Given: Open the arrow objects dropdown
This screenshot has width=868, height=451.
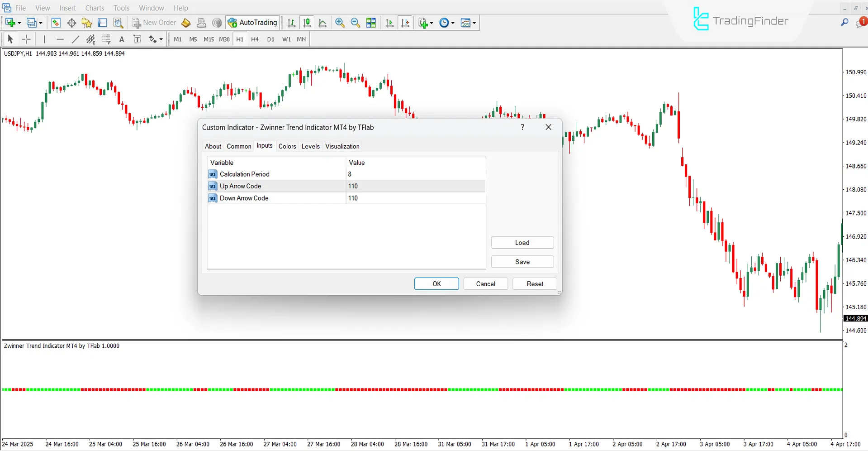Looking at the screenshot, I should (160, 39).
